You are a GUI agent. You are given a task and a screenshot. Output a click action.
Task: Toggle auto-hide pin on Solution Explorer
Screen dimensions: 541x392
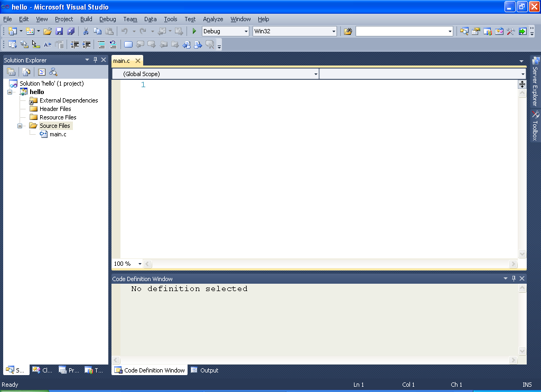[x=96, y=60]
